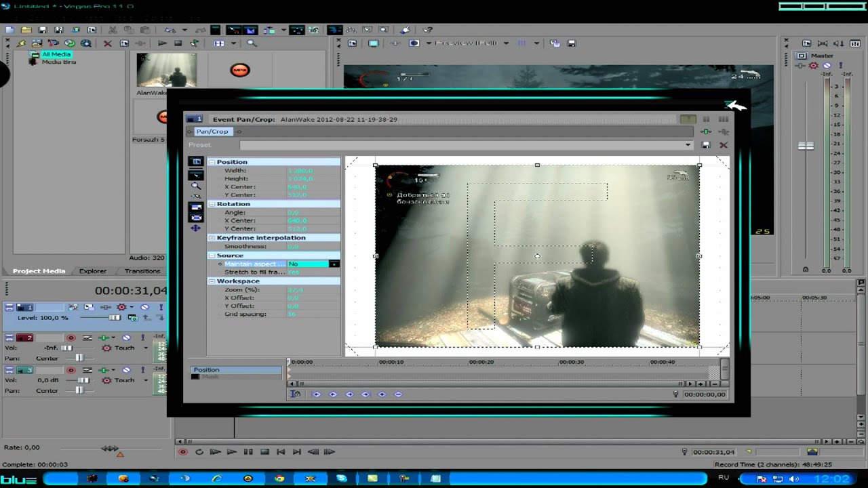This screenshot has width=868, height=488.
Task: Click the track 1 Level slider handle
Action: point(115,318)
